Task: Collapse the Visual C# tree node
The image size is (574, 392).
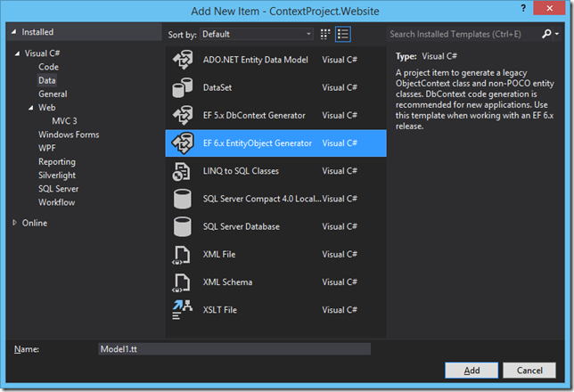Action: (17, 53)
